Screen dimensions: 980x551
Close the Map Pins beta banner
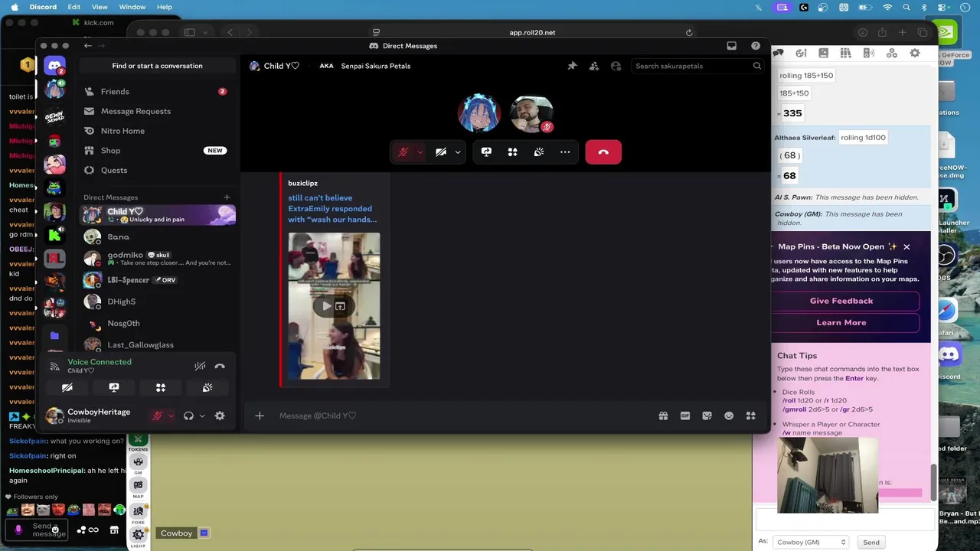(x=906, y=246)
